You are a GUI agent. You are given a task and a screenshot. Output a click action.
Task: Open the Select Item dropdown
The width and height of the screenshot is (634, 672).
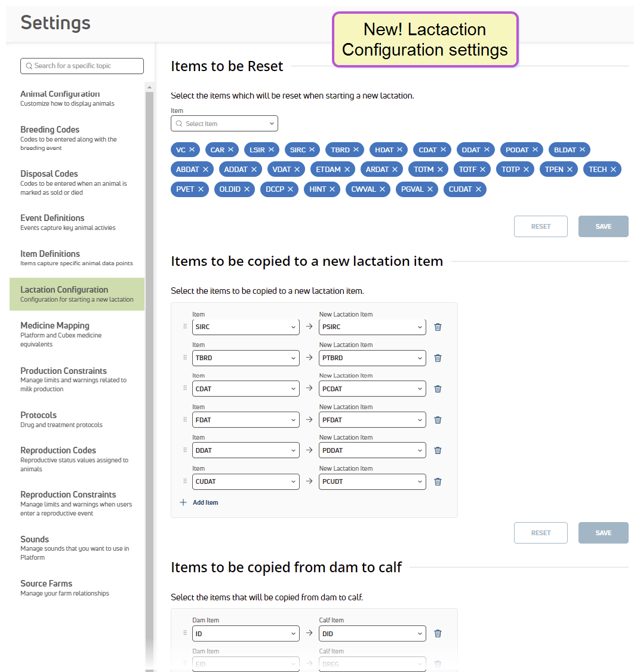(x=224, y=124)
